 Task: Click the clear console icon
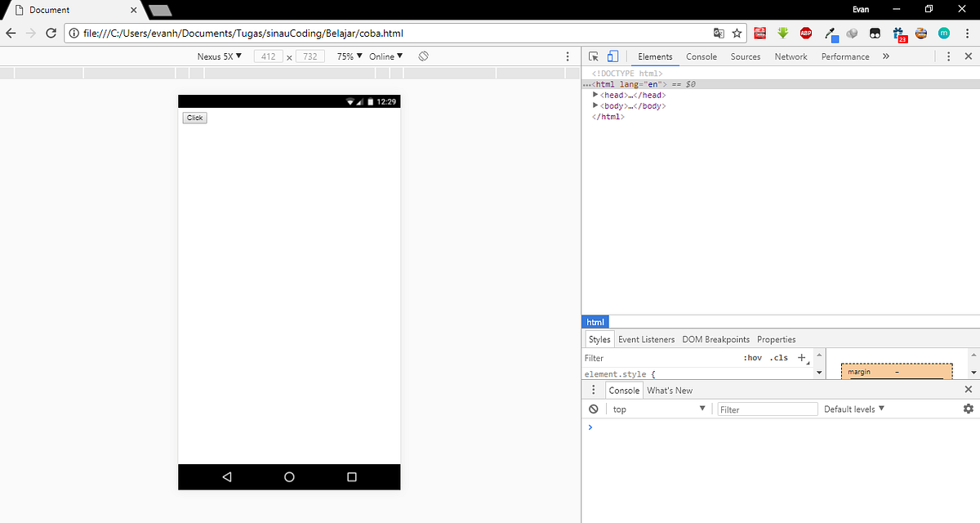593,409
